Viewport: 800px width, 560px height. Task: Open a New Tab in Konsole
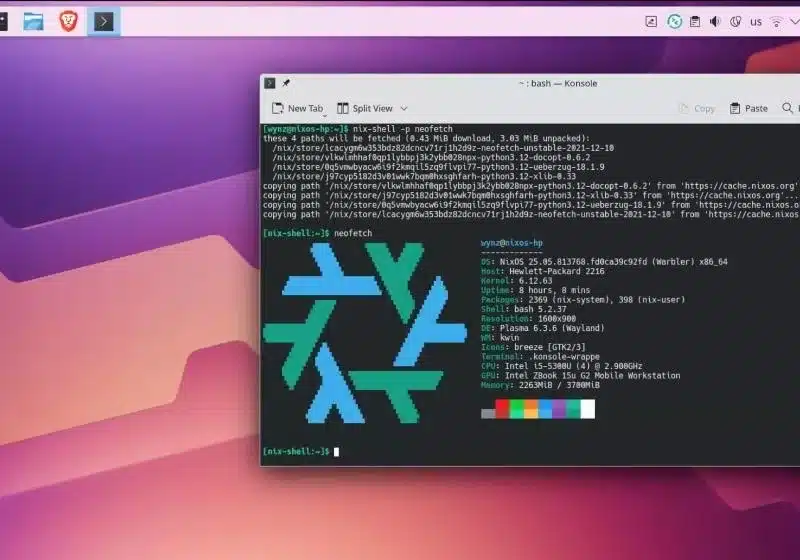[297, 108]
